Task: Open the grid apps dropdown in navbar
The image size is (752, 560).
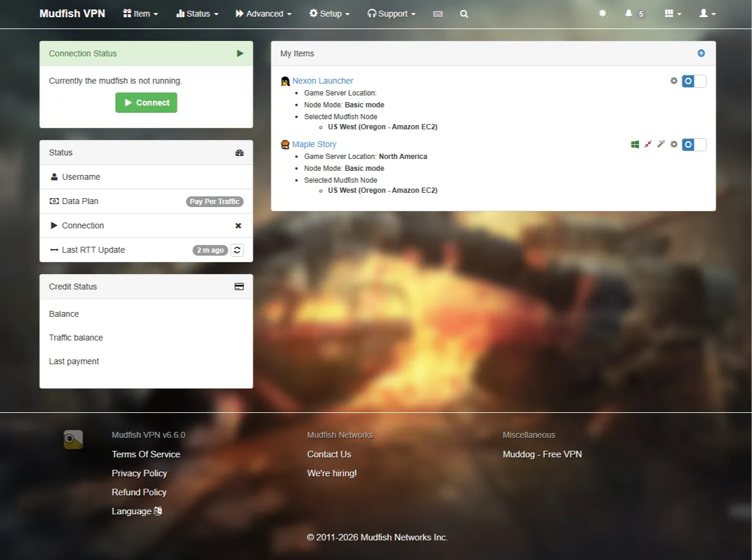Action: point(673,14)
